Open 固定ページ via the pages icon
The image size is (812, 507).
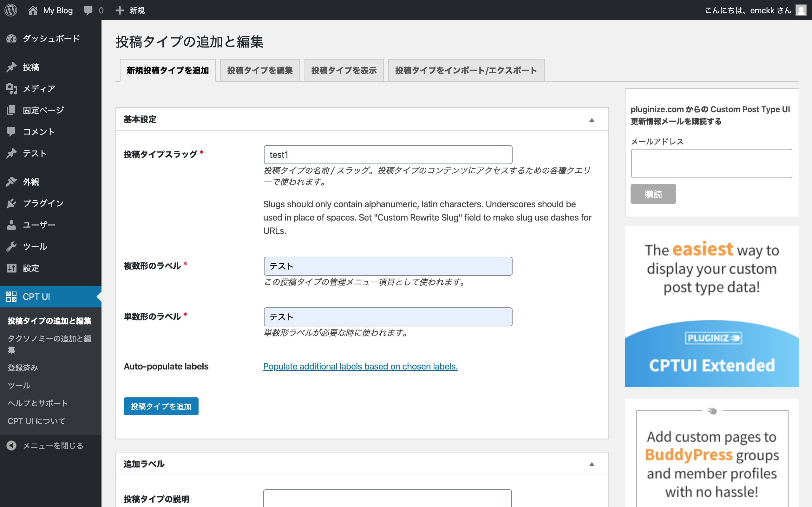[x=11, y=110]
